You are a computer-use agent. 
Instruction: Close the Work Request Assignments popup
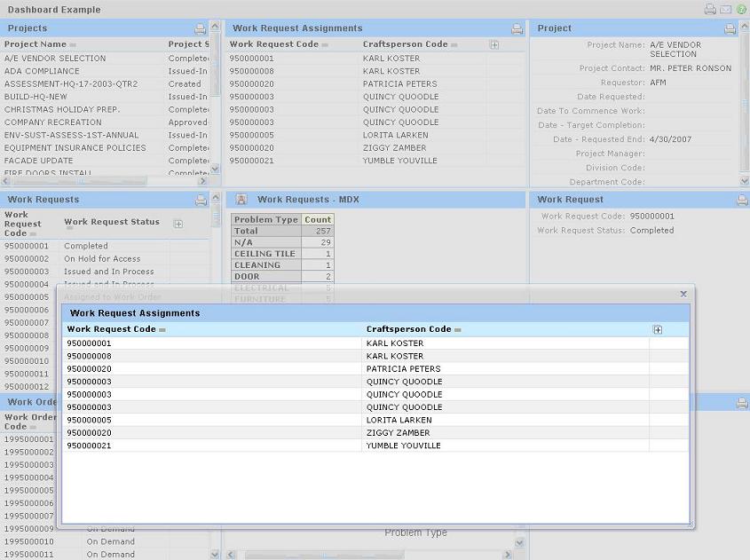683,294
